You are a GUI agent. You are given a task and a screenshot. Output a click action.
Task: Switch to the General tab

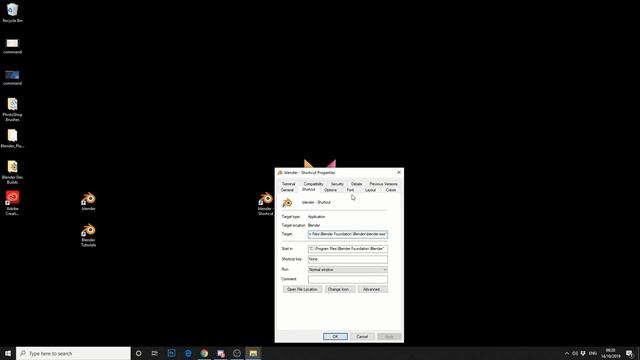287,190
